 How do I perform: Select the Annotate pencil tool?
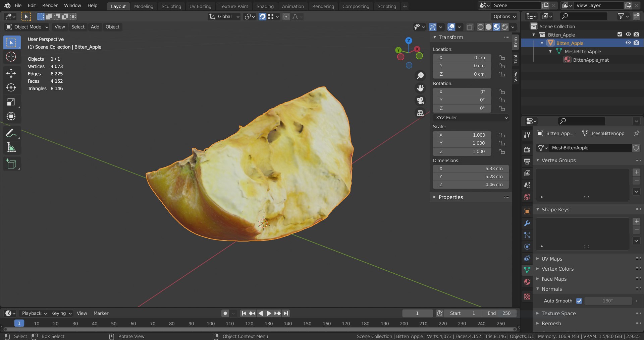click(11, 133)
